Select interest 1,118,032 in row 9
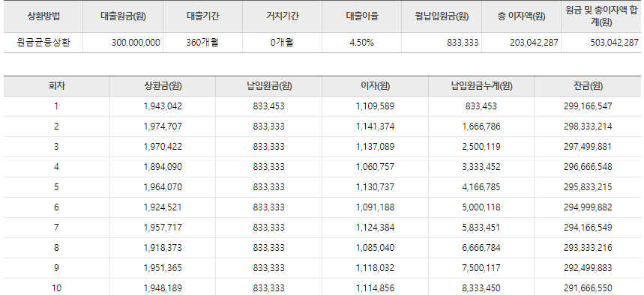644x295 pixels. click(x=375, y=268)
